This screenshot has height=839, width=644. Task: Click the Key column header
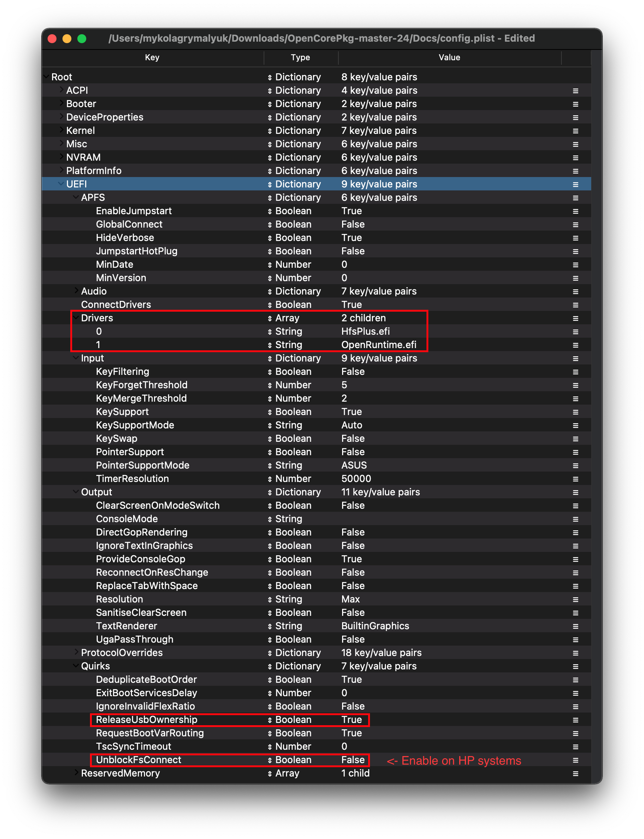point(152,58)
